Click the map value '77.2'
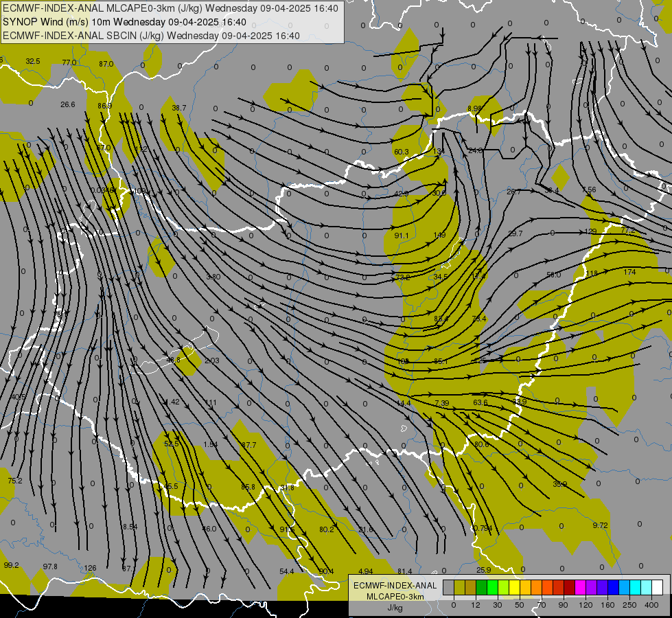Image resolution: width=672 pixels, height=618 pixels. pyautogui.click(x=628, y=230)
